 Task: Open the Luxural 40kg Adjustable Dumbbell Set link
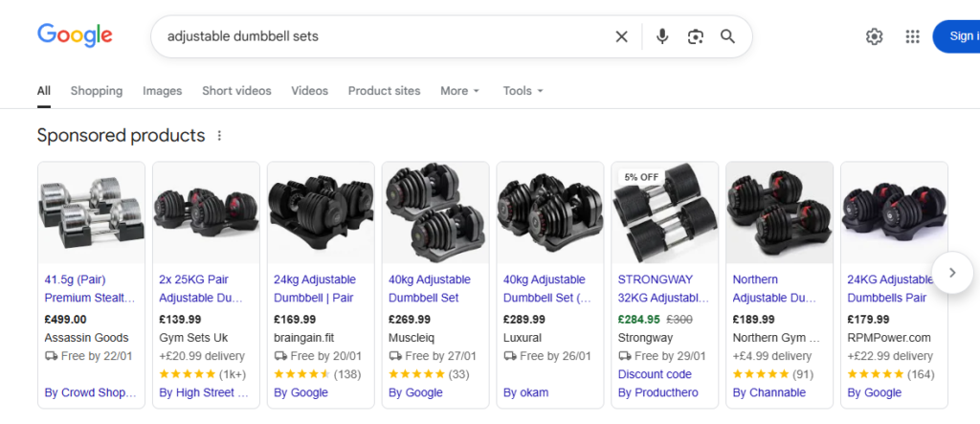pos(547,288)
